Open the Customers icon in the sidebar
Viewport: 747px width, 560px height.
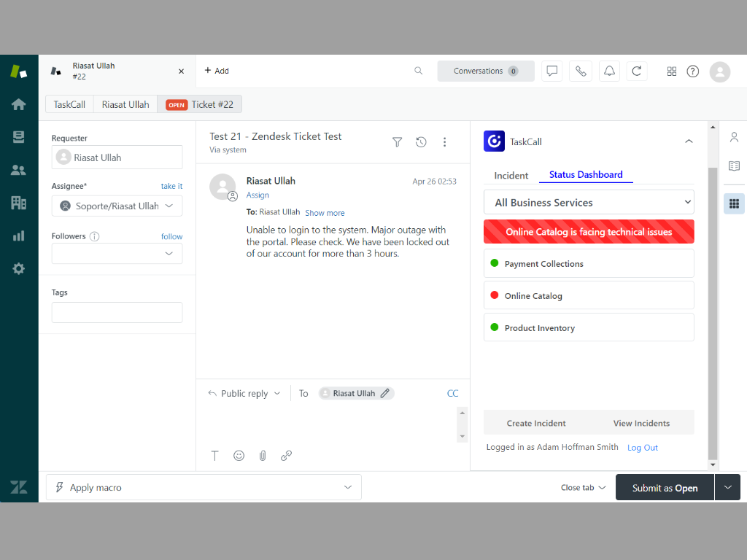tap(18, 170)
